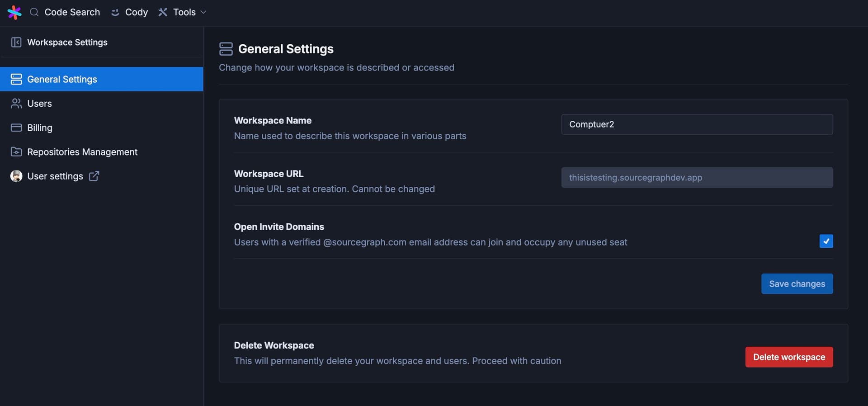
Task: Open Cody from top navigation
Action: tap(130, 12)
